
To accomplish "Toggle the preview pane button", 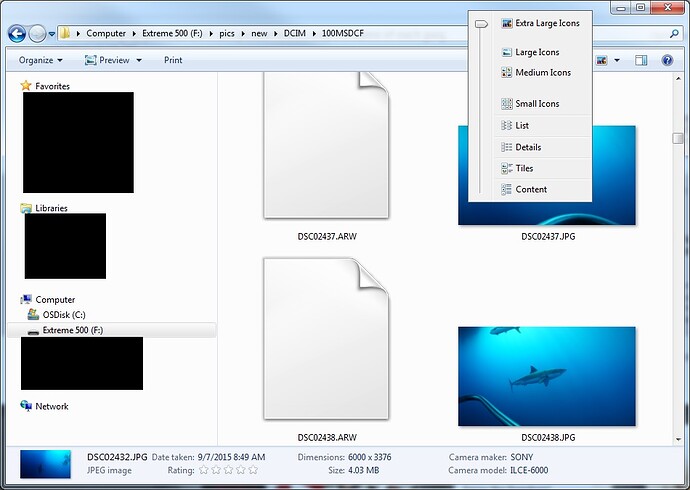I will coord(641,60).
